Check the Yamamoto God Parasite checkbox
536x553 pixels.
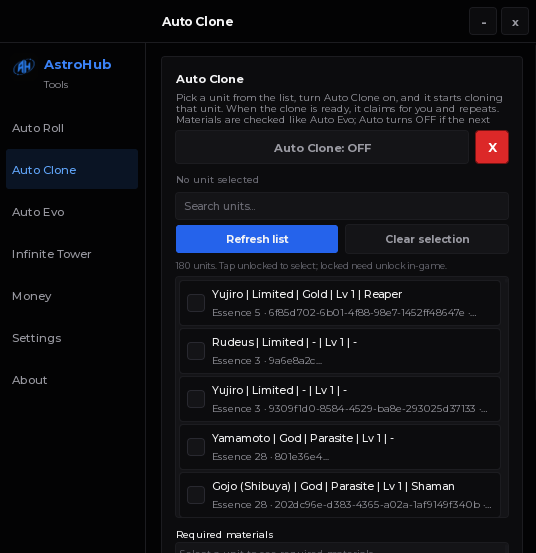coord(196,447)
